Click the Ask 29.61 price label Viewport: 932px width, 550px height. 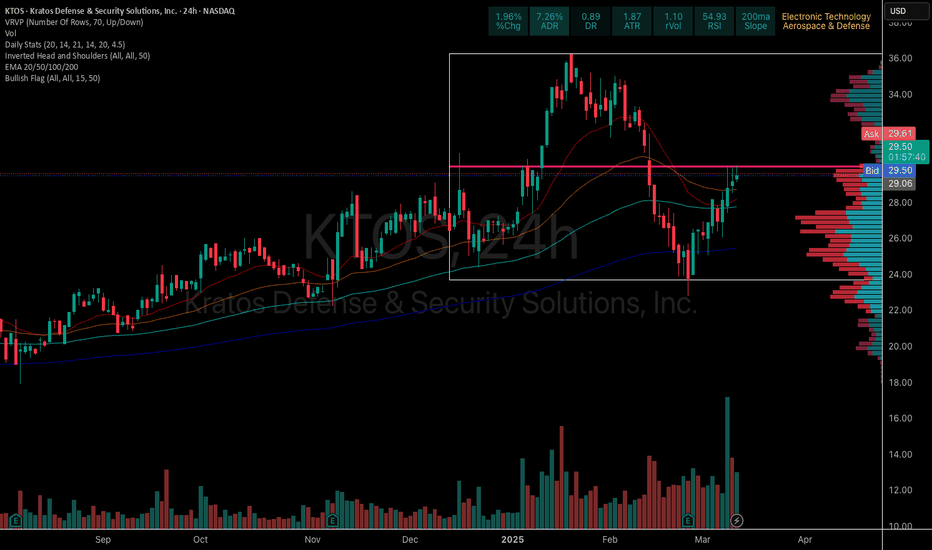pyautogui.click(x=889, y=134)
